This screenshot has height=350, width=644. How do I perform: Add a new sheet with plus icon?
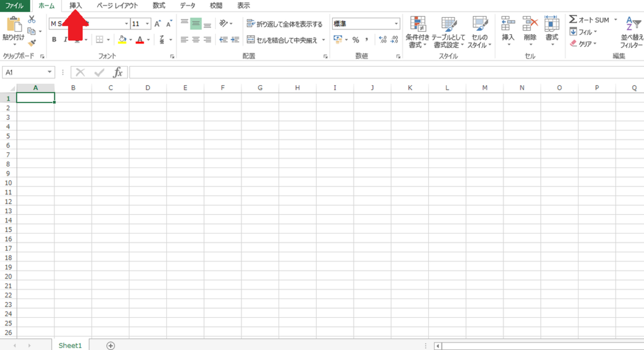111,345
